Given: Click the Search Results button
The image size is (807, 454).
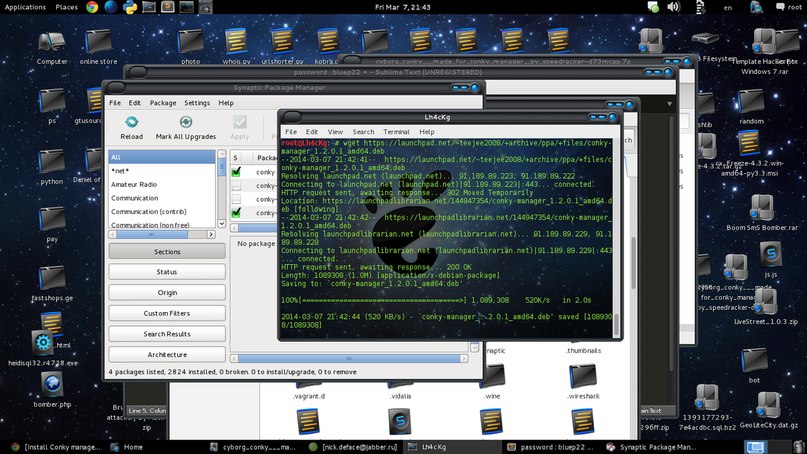Looking at the screenshot, I should 167,334.
